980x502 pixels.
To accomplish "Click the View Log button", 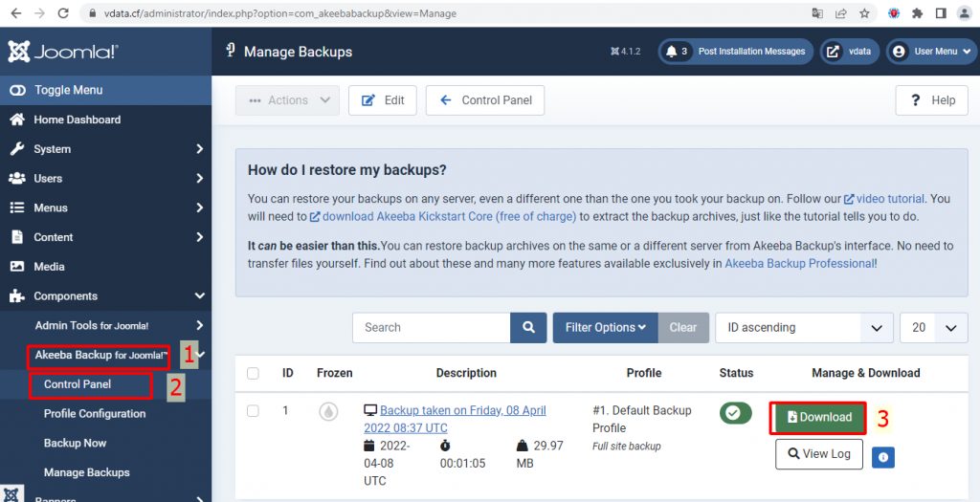I will pyautogui.click(x=818, y=453).
